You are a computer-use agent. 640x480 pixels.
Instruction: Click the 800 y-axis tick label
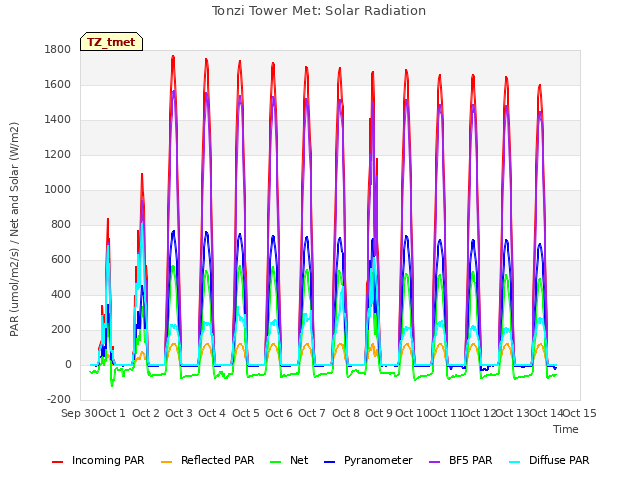tap(61, 225)
